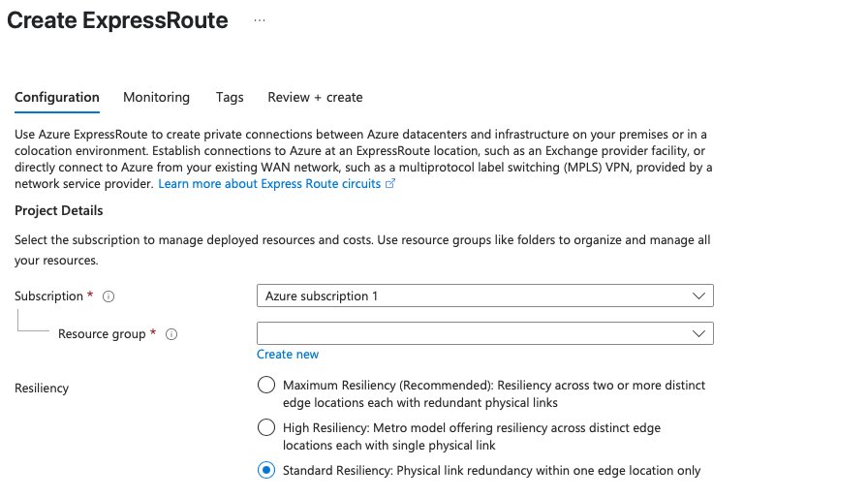Screen dimensions: 868x498
Task: Switch to the Tags tab
Action: click(x=230, y=98)
